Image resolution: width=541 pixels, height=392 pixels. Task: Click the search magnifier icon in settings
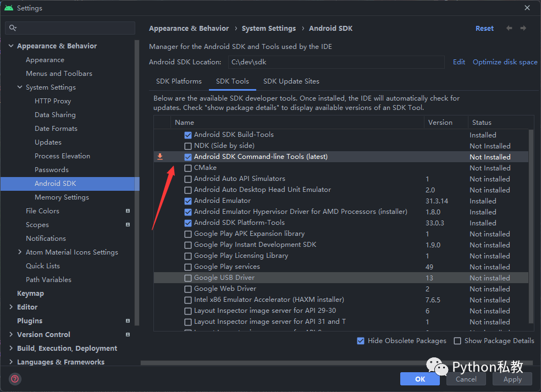point(13,28)
